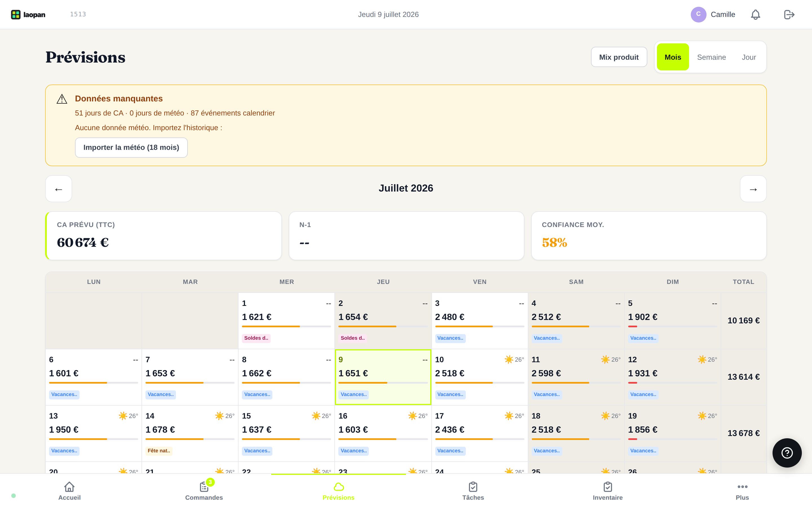
Task: Open Commandes with badge icon
Action: click(204, 486)
